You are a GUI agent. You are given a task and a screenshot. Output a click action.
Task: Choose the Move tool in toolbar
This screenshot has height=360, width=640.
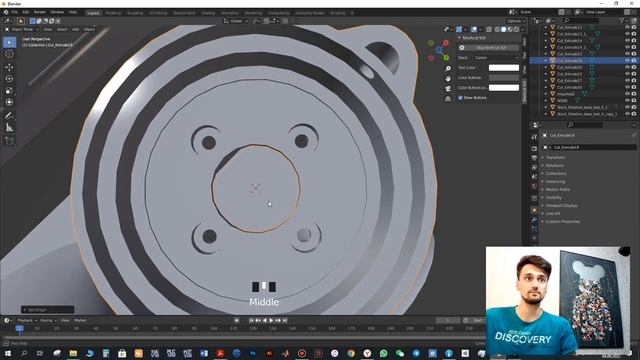point(9,67)
